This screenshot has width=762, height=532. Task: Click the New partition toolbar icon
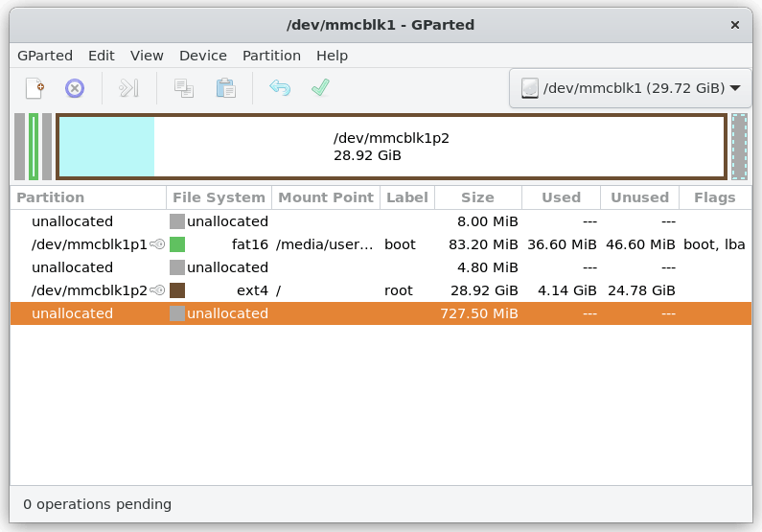click(35, 89)
